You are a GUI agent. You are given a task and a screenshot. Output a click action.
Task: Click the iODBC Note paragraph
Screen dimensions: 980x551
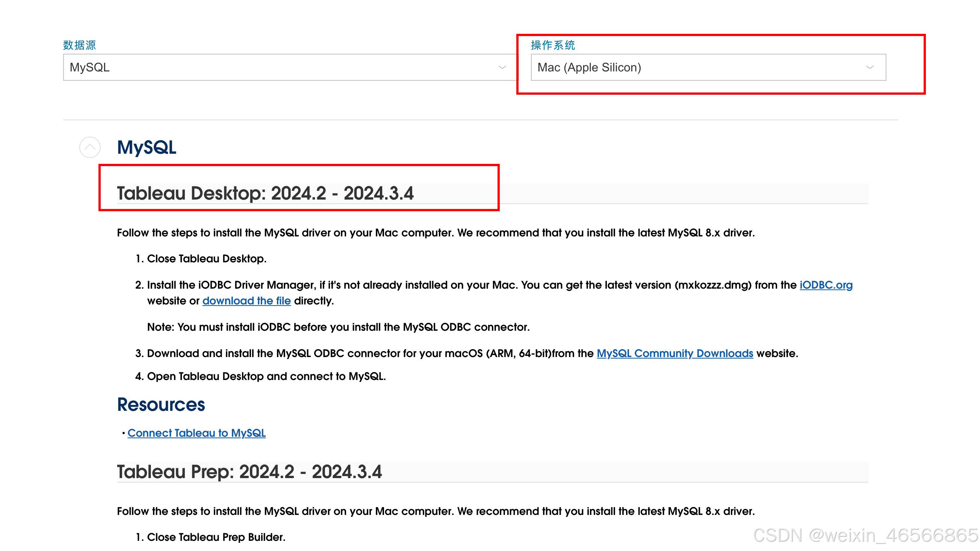point(338,327)
